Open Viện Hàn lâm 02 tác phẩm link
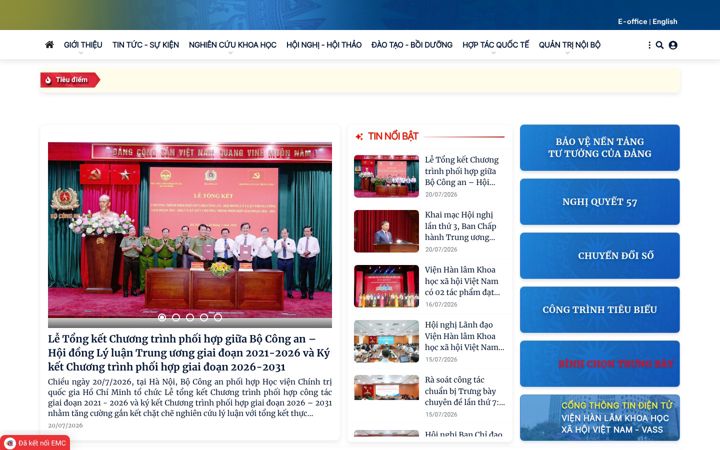Viewport: 720px width, 450px height. click(x=462, y=281)
